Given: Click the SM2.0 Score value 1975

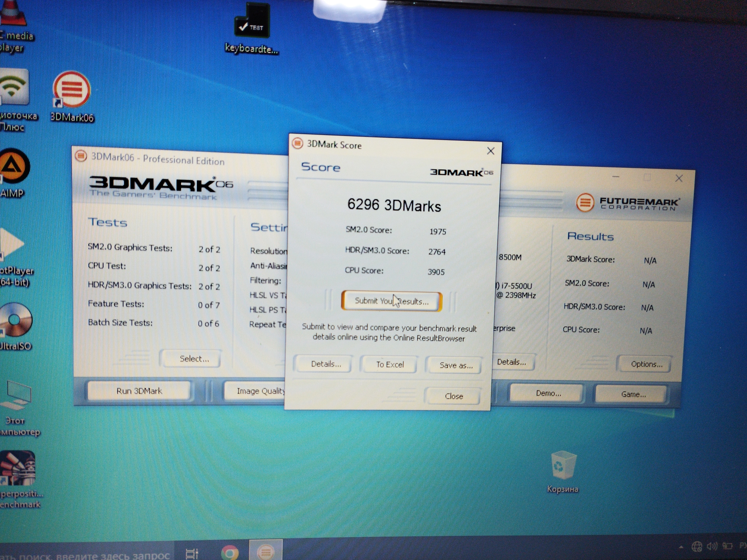Looking at the screenshot, I should [438, 231].
